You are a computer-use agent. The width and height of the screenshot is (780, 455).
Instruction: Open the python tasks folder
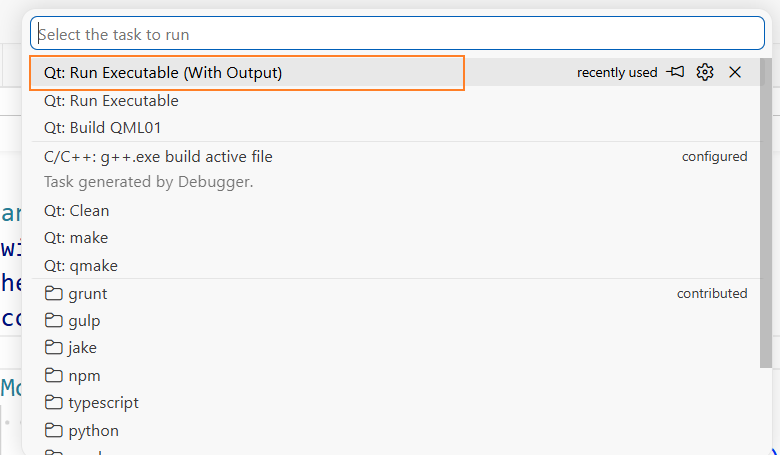click(x=395, y=430)
